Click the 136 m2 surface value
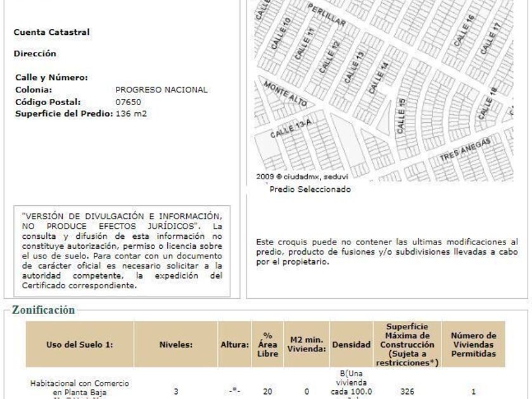The image size is (532, 399). pyautogui.click(x=131, y=113)
